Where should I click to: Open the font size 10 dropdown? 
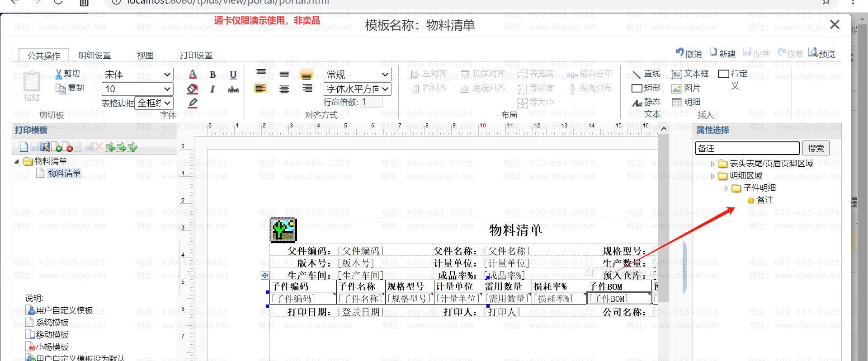(137, 89)
